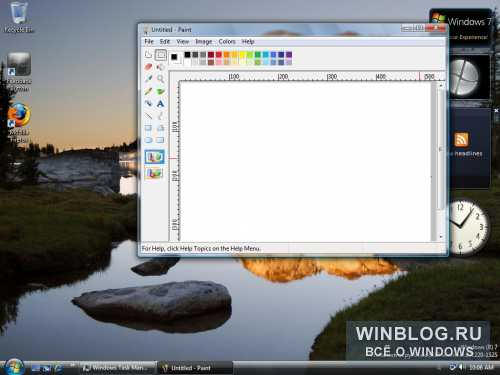500x375 pixels.
Task: Select the rectangular Select tool
Action: (x=161, y=54)
